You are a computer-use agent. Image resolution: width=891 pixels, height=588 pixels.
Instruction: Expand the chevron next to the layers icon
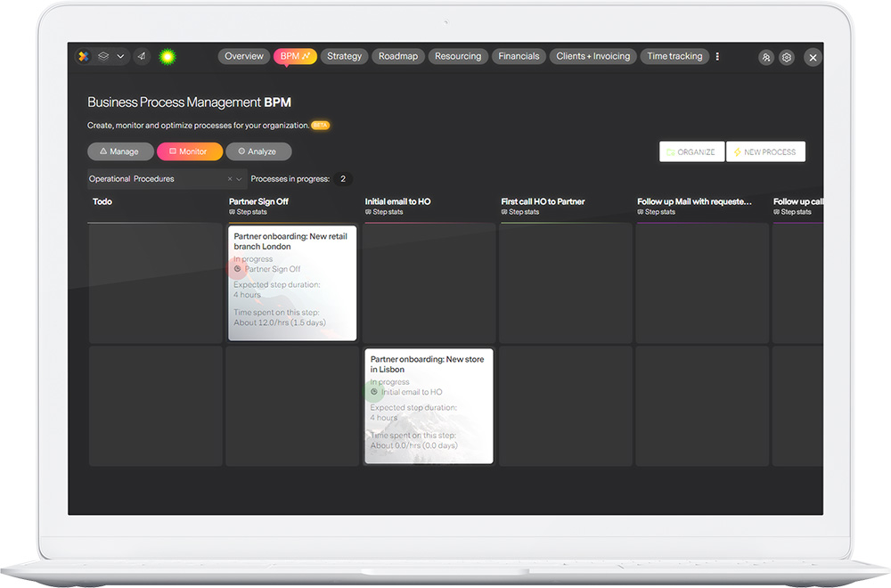pos(120,56)
